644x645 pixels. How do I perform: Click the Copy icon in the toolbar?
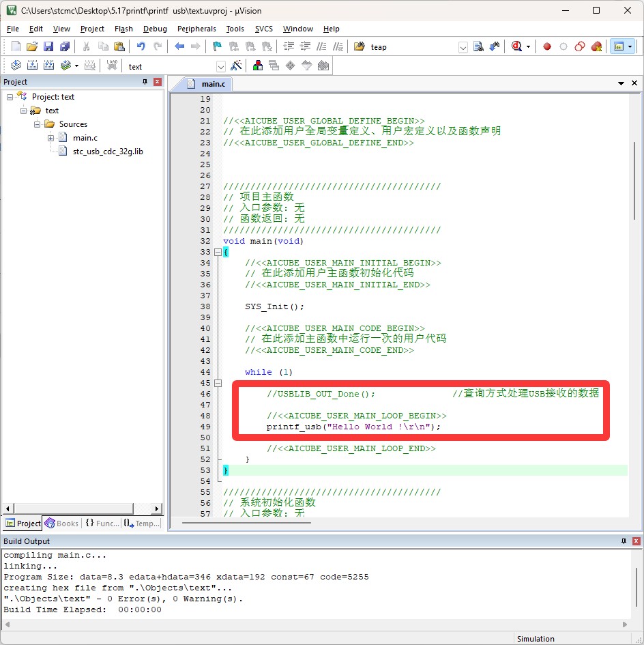click(x=103, y=46)
